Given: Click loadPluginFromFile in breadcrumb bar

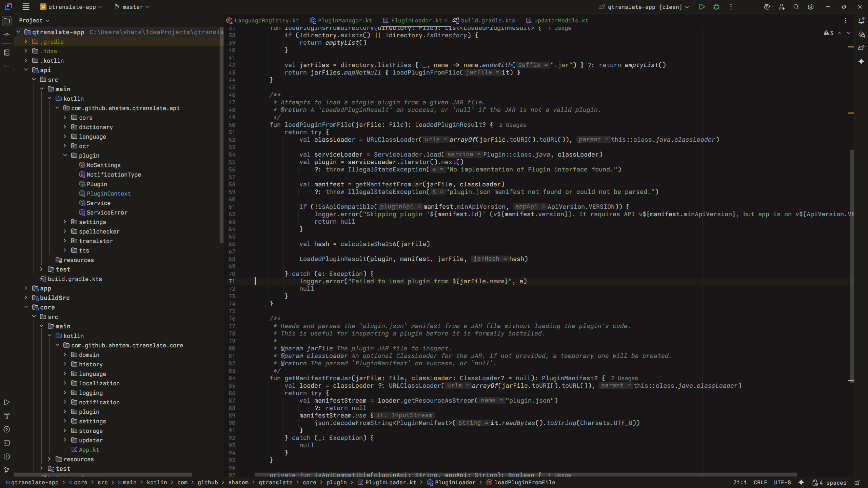Looking at the screenshot, I should (x=521, y=482).
